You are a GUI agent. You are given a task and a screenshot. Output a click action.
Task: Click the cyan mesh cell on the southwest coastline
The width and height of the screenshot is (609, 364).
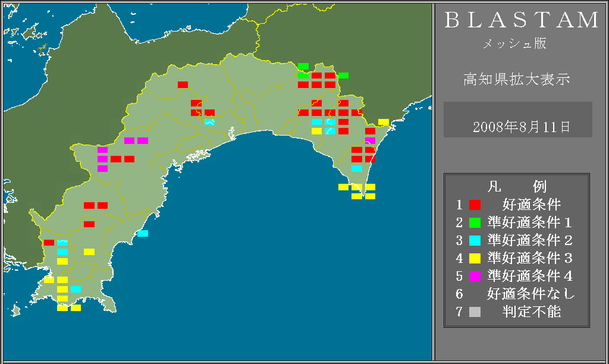(143, 234)
